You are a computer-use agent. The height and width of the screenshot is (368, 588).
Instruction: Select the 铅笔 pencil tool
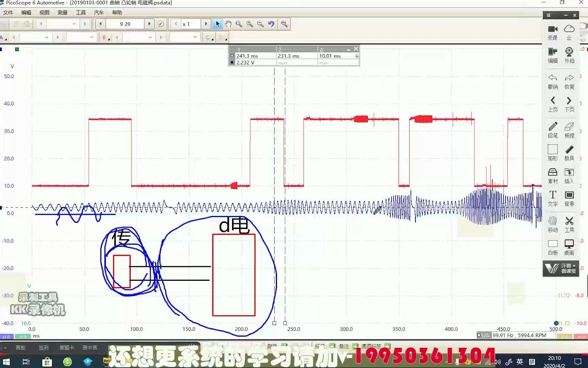pos(553,131)
